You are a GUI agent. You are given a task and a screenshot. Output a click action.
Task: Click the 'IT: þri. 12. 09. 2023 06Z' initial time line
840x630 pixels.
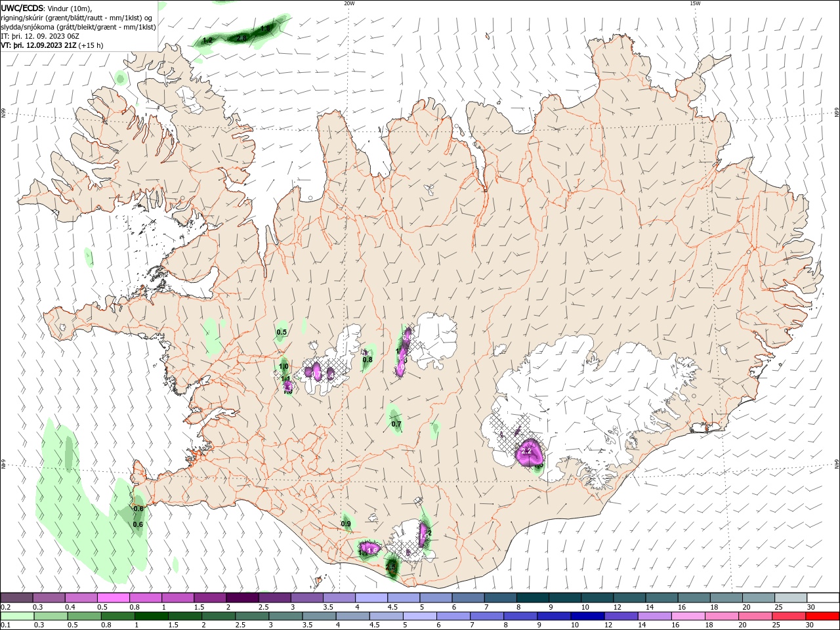point(40,36)
